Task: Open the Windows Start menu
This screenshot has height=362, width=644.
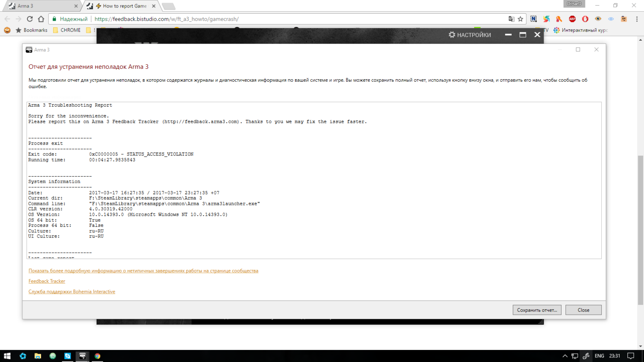Action: coord(7,356)
